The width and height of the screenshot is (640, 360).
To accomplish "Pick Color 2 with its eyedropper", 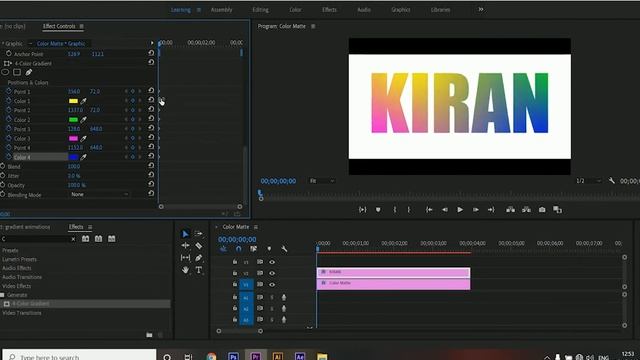I will tap(83, 120).
